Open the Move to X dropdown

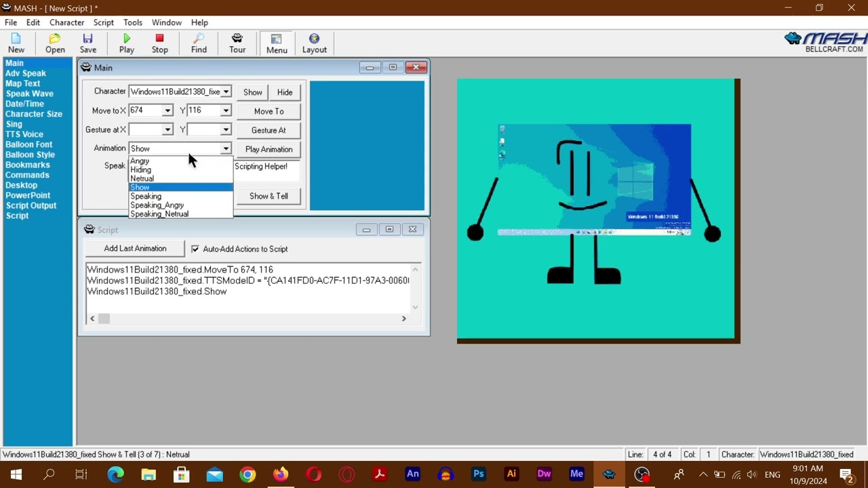[167, 110]
